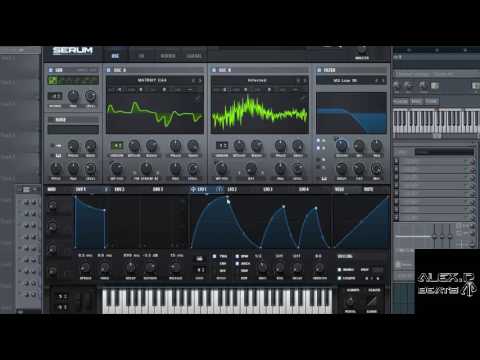Click the LFO Rate knob
The height and width of the screenshot is (360, 480).
point(262,267)
